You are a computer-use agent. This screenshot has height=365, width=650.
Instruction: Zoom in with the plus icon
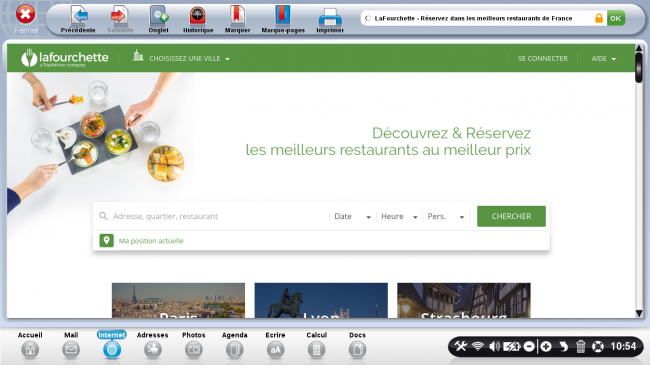click(546, 346)
